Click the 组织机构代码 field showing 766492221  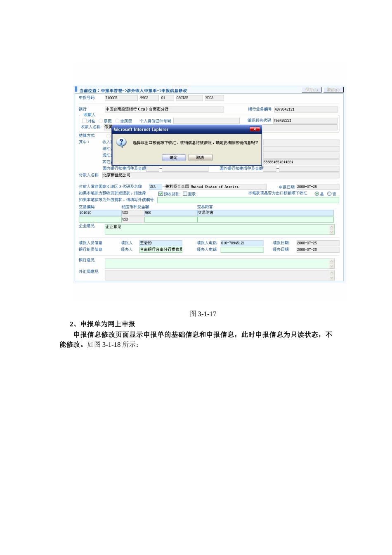305,121
